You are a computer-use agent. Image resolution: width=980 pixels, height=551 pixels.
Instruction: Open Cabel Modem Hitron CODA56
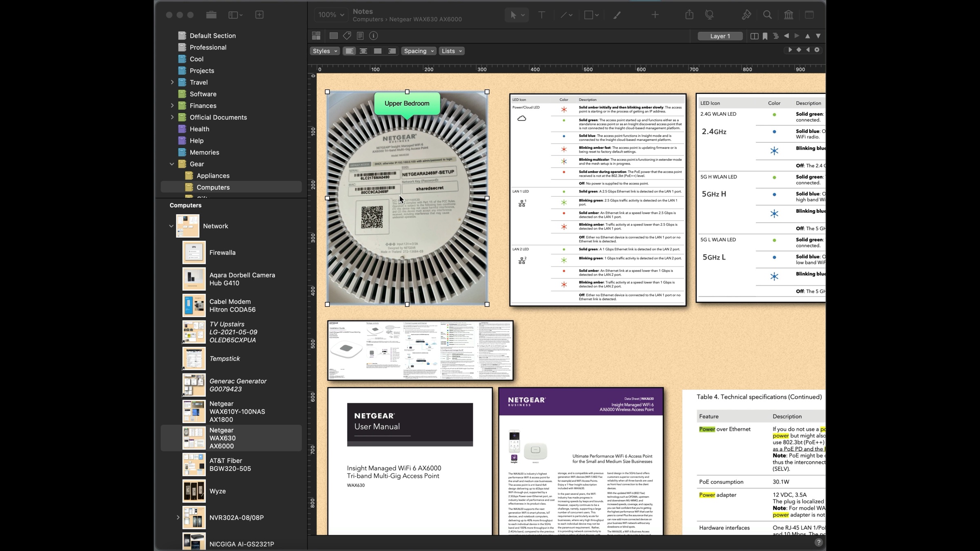click(x=231, y=306)
